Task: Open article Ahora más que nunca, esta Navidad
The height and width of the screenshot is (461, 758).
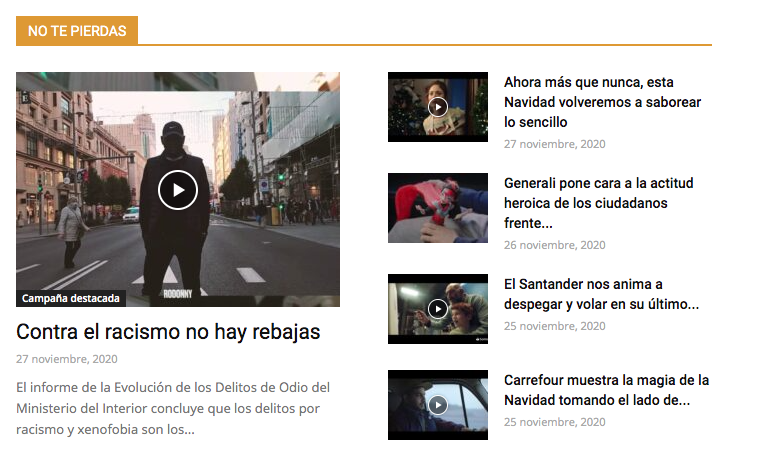Action: pyautogui.click(x=602, y=102)
